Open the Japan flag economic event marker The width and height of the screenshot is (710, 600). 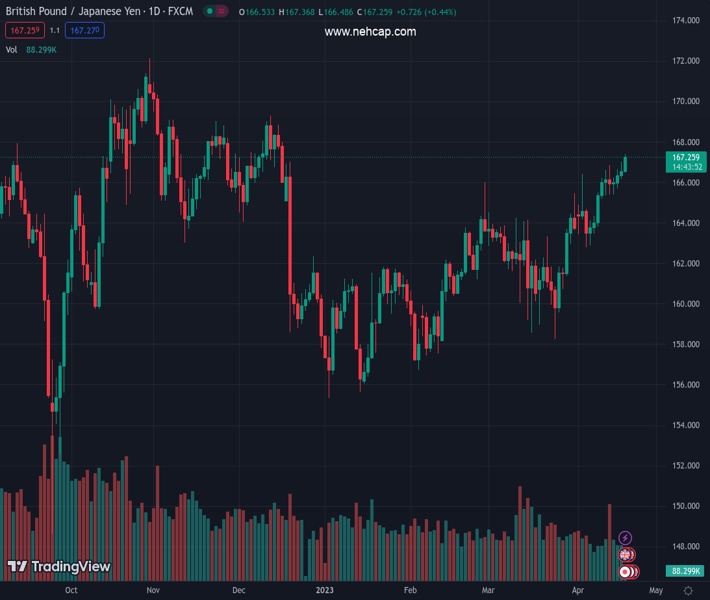(626, 571)
